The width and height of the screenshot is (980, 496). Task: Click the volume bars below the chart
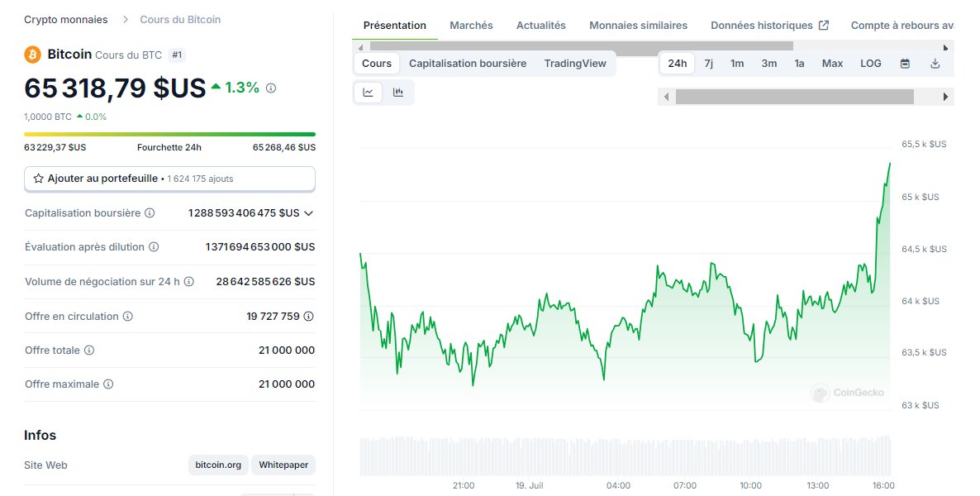pyautogui.click(x=625, y=455)
